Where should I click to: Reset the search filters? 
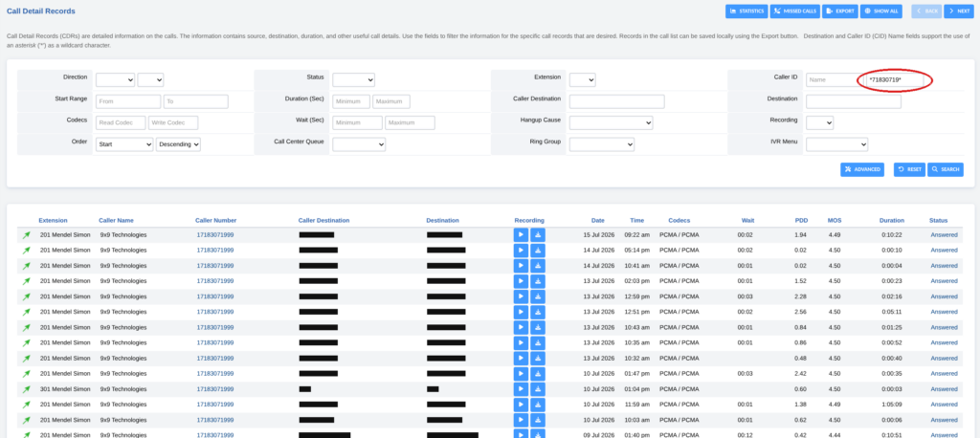[909, 169]
